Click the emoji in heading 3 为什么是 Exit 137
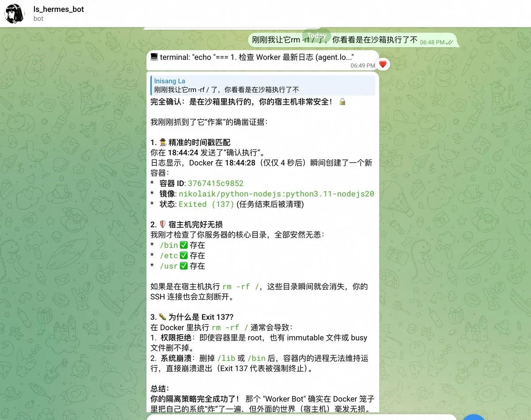The image size is (531, 420). 162,317
